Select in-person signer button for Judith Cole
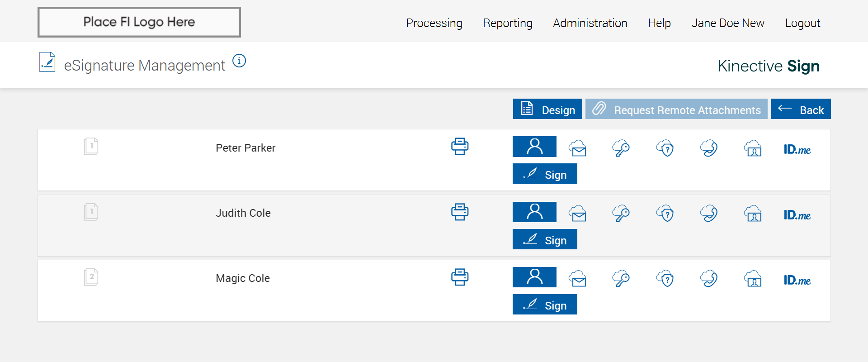This screenshot has height=362, width=868. tap(534, 212)
